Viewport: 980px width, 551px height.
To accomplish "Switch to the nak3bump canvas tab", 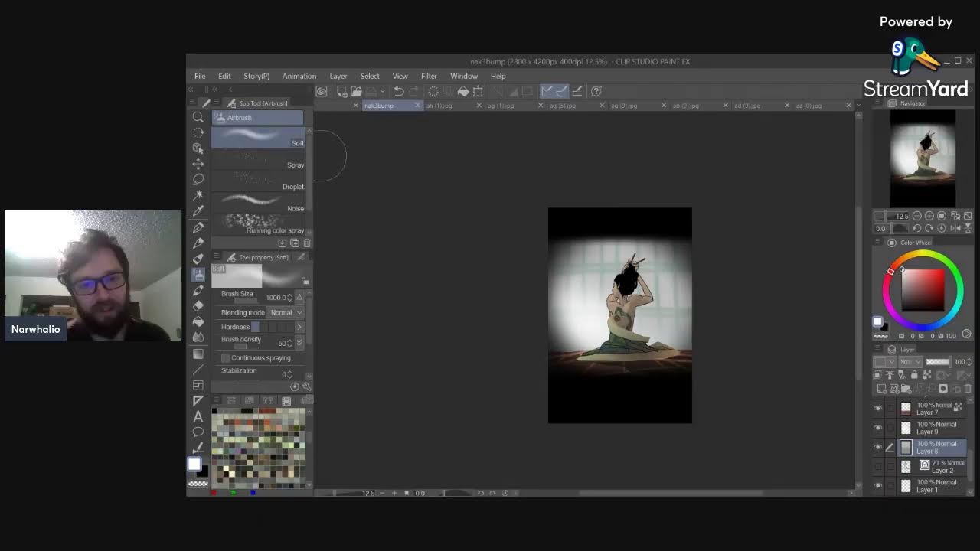I will pyautogui.click(x=380, y=106).
